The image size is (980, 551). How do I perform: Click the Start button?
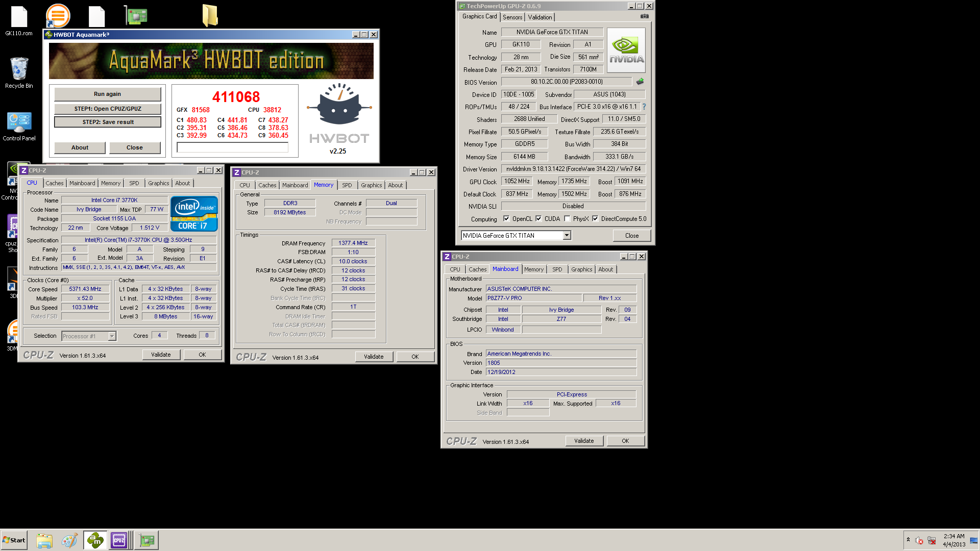pos(14,540)
